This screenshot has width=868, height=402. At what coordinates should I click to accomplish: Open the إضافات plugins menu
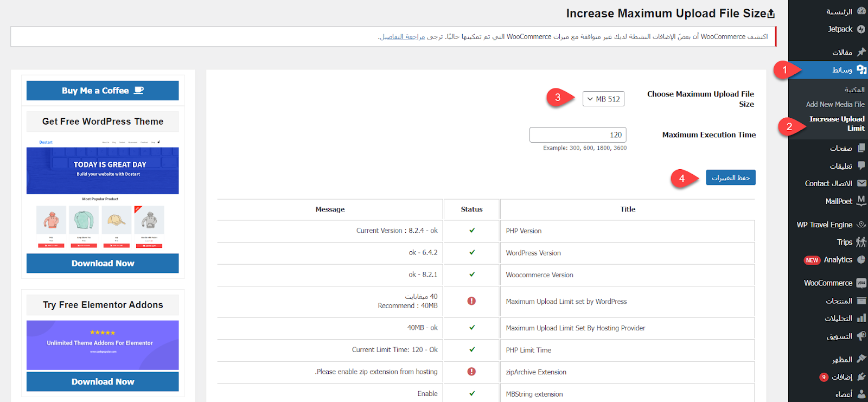coord(841,377)
